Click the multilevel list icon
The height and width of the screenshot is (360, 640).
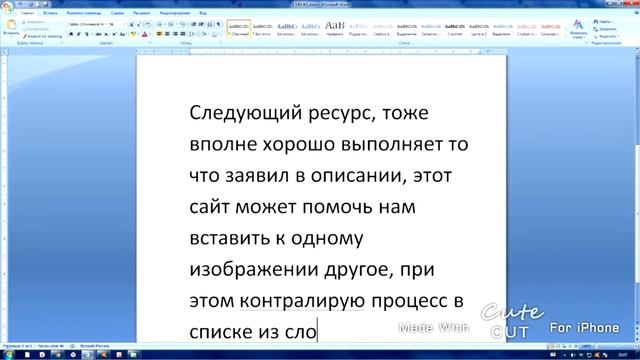pos(183,24)
